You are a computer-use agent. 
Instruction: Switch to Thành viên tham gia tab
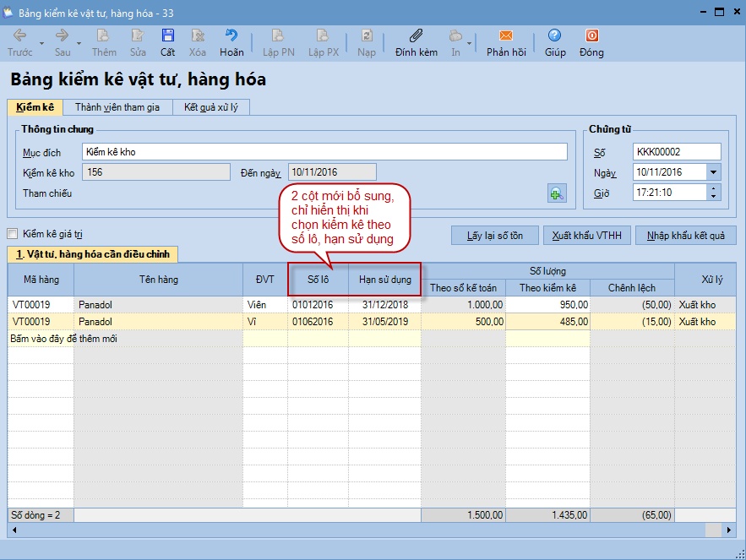pyautogui.click(x=117, y=107)
